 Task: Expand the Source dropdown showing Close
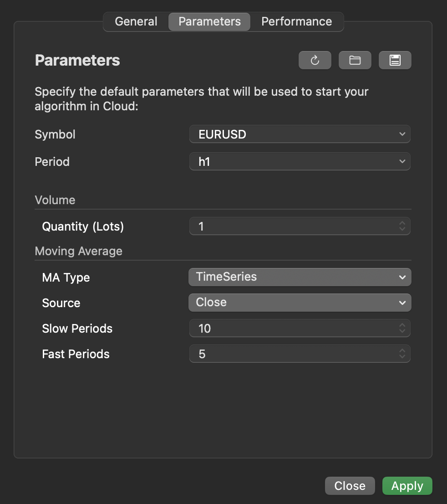click(300, 303)
